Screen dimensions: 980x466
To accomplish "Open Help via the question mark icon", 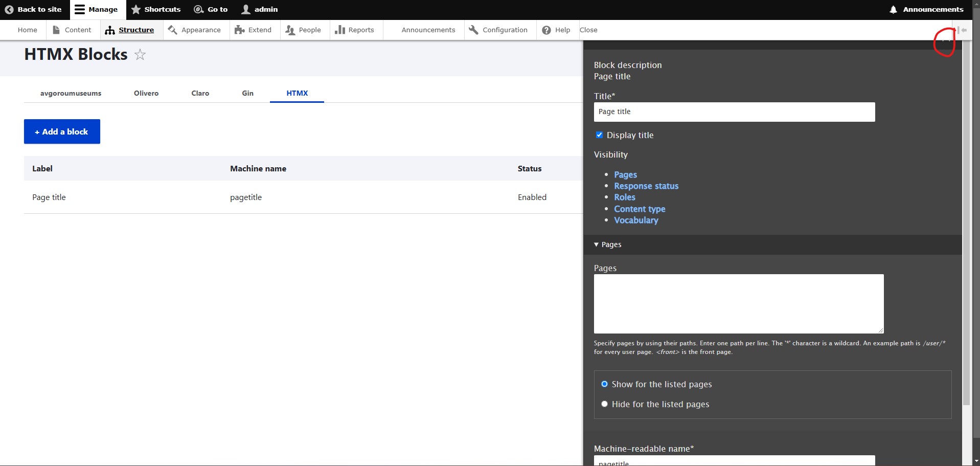I will point(546,30).
